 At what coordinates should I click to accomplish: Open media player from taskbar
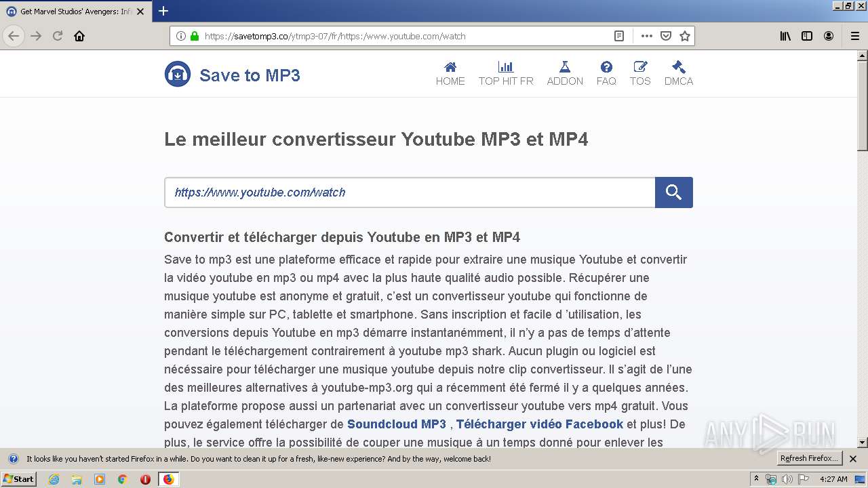100,479
